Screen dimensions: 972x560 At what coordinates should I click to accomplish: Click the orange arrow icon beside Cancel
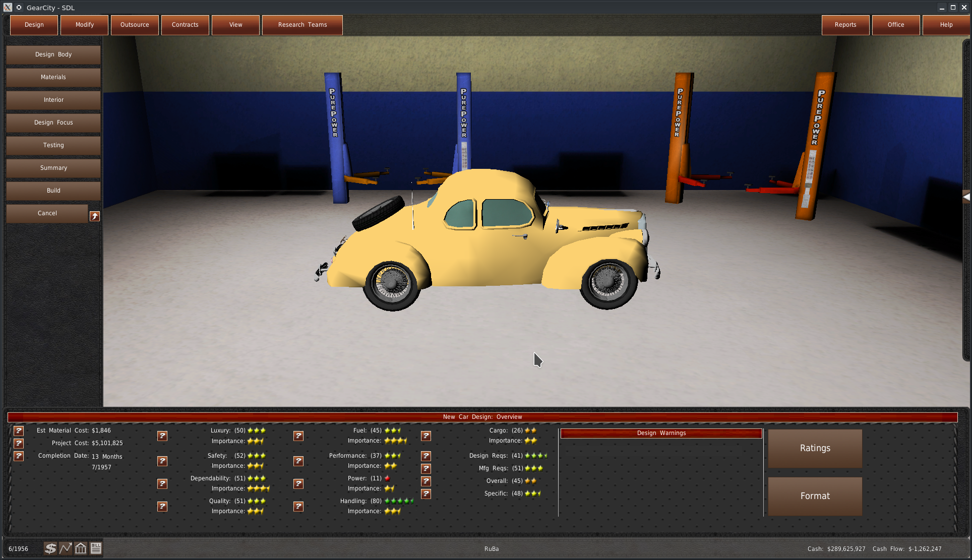(x=94, y=216)
